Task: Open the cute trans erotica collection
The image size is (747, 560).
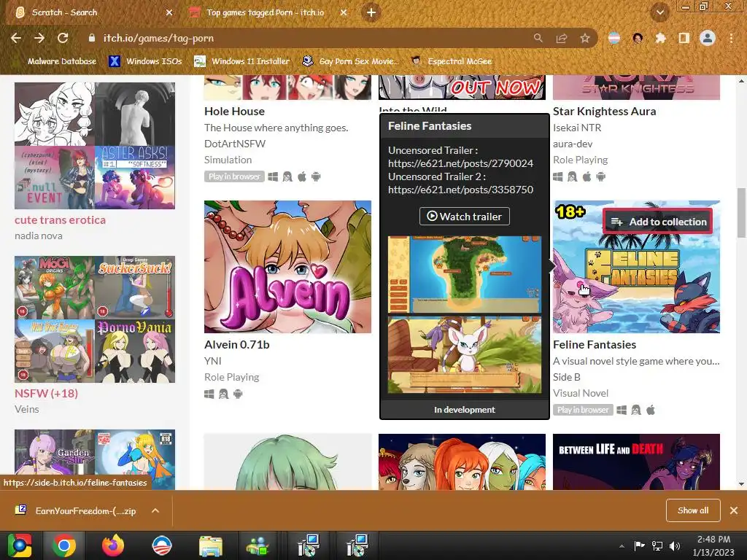Action: pyautogui.click(x=60, y=220)
